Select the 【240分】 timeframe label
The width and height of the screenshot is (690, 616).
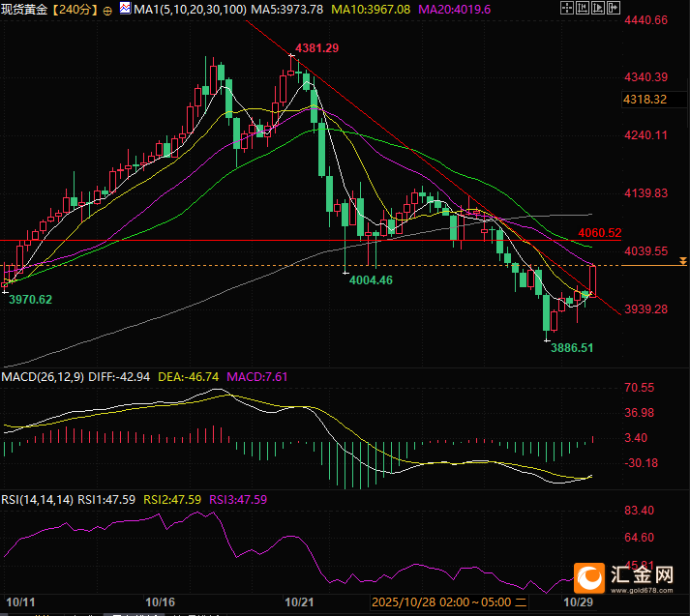coord(75,10)
